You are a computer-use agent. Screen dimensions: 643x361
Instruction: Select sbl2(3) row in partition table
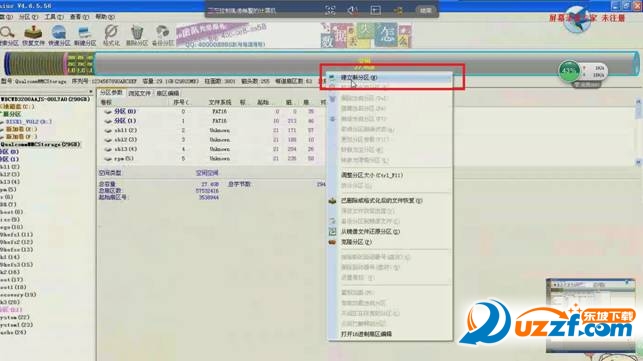(x=211, y=139)
